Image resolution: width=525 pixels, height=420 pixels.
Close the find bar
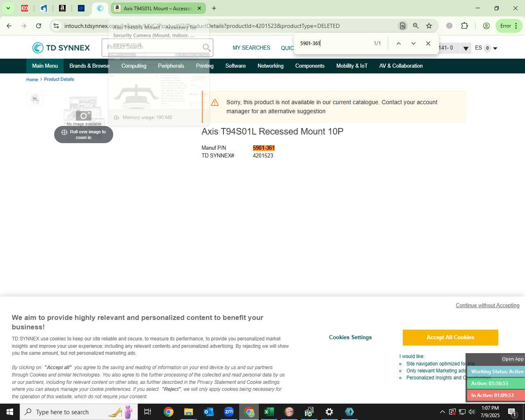[428, 43]
